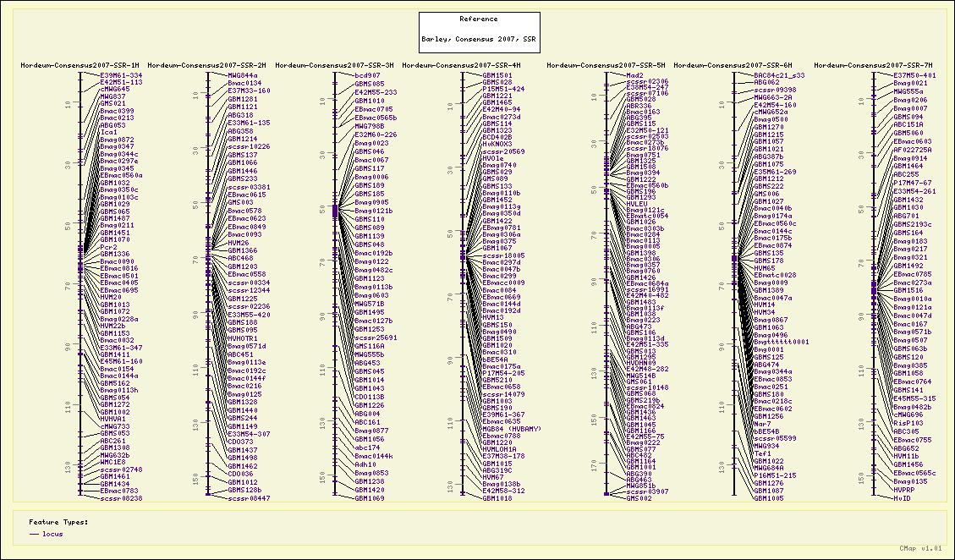Open the GBM1501 locus on 4H
The height and width of the screenshot is (560, 955).
[497, 75]
